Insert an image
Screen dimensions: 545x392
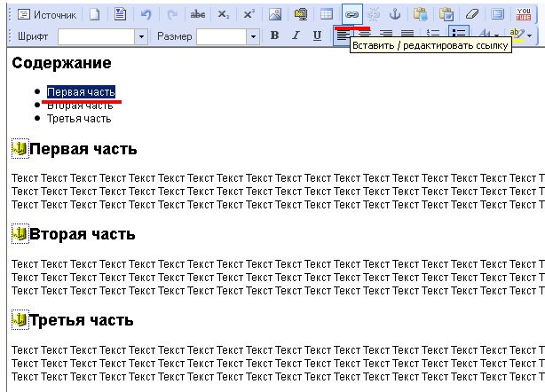275,14
